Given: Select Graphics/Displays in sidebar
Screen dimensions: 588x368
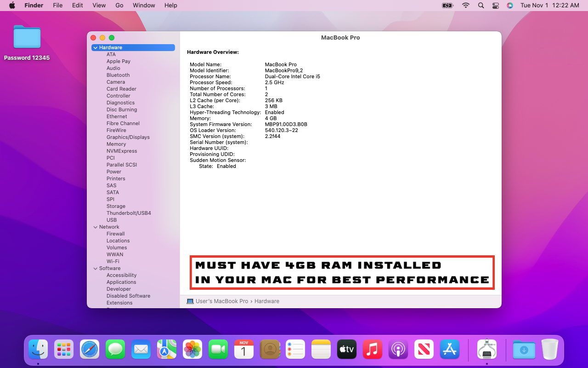Looking at the screenshot, I should point(128,137).
